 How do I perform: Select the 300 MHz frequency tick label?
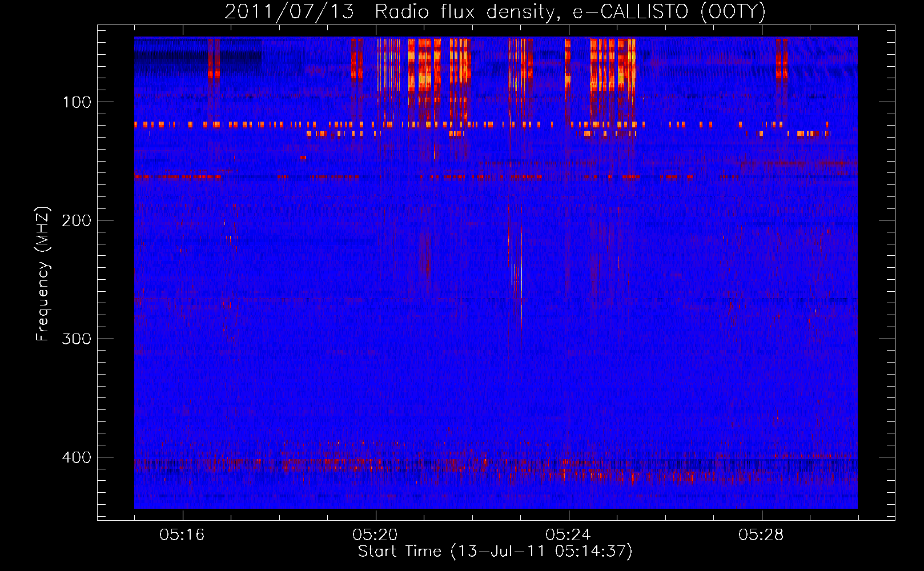[77, 339]
